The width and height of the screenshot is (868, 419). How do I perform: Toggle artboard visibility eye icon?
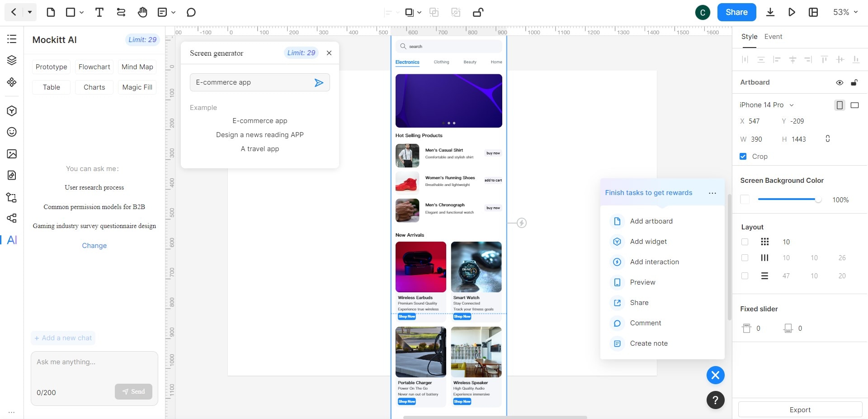point(840,82)
